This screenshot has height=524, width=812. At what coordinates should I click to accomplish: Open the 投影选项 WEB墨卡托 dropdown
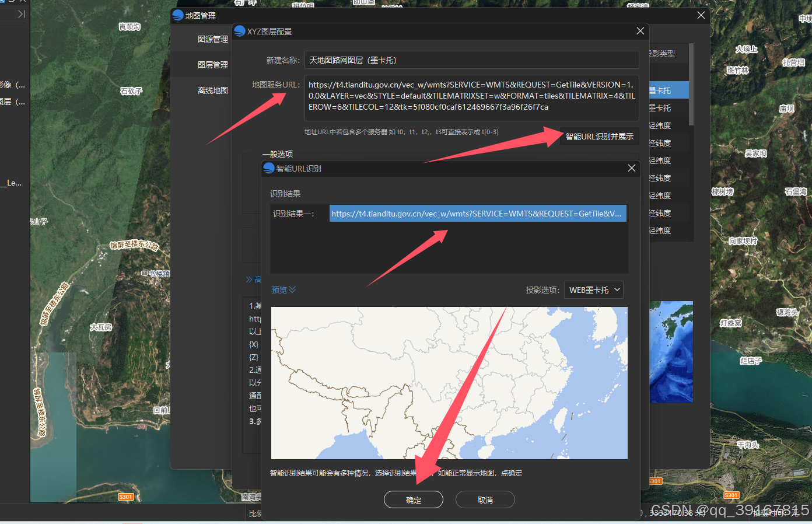point(593,290)
